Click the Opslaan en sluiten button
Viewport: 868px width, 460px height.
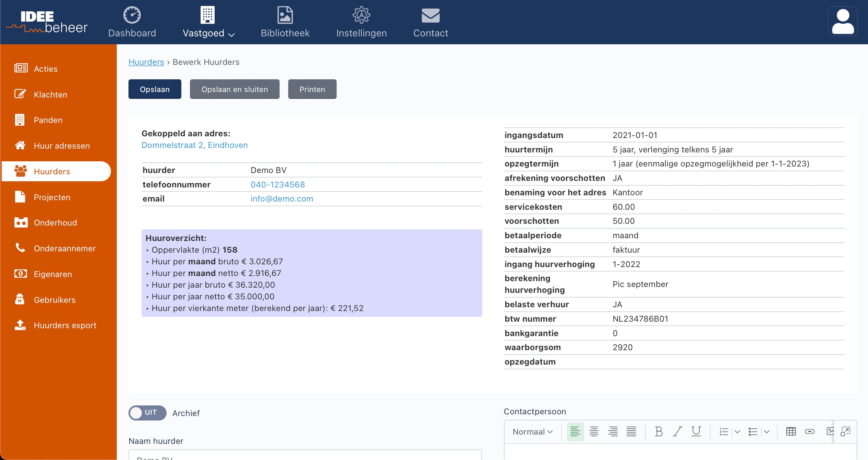click(x=235, y=89)
